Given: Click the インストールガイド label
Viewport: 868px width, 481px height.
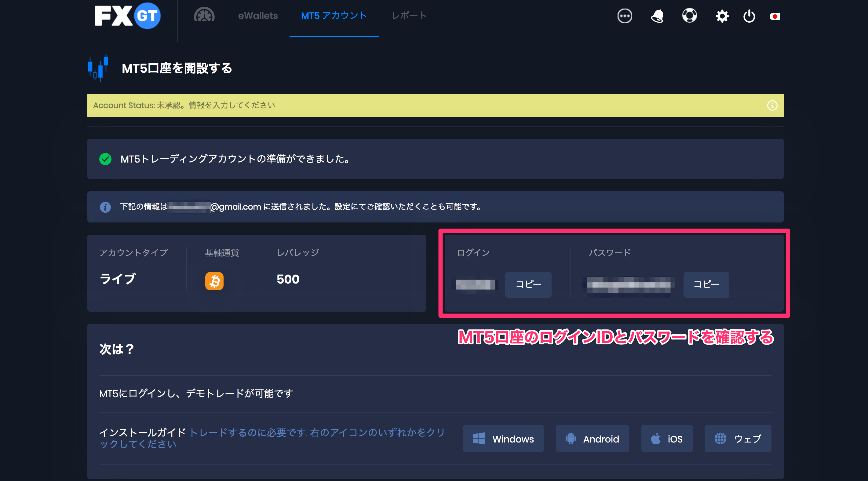Looking at the screenshot, I should tap(143, 432).
